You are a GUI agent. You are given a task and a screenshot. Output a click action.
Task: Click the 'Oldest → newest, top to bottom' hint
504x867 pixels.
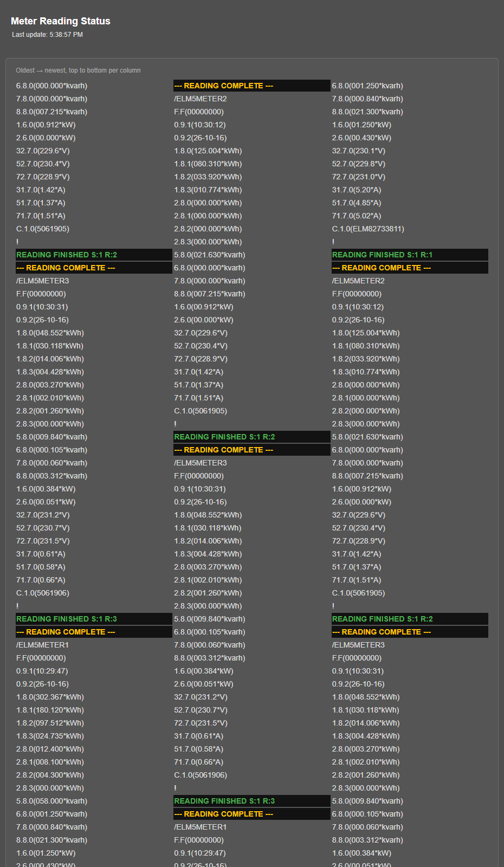coord(78,70)
